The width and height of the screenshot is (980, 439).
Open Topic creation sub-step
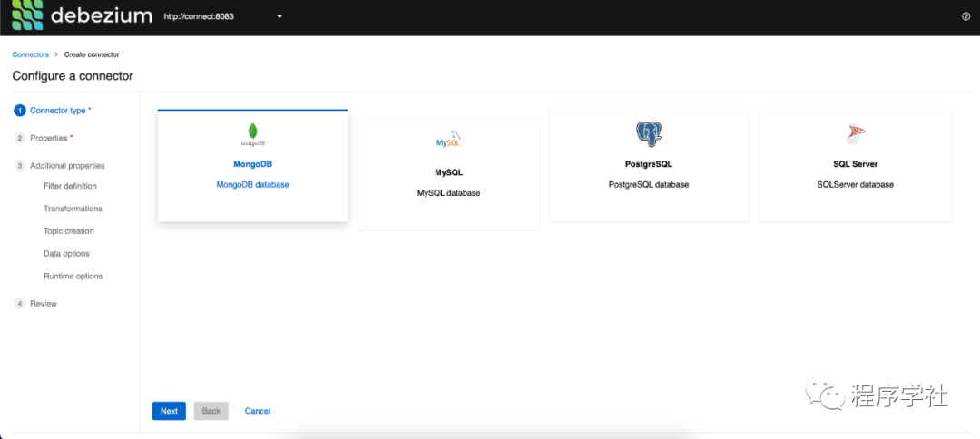(x=69, y=231)
